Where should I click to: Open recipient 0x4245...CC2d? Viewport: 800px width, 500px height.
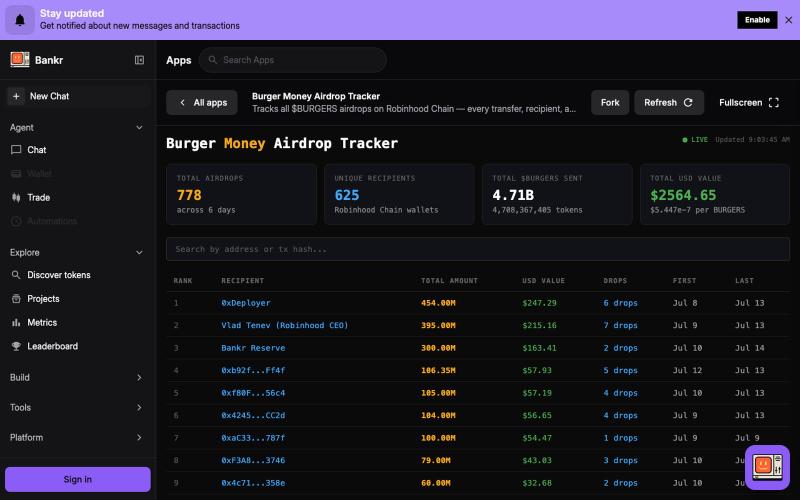[x=253, y=415]
